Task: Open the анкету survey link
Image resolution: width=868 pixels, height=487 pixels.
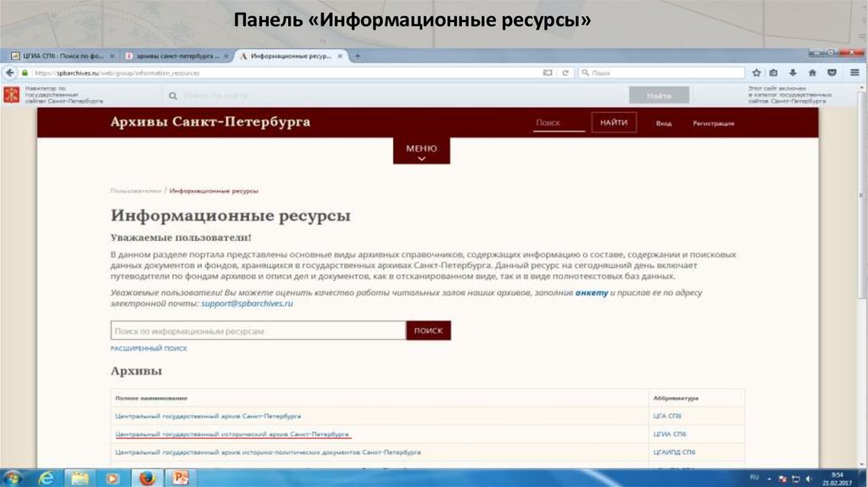Action: tap(591, 293)
